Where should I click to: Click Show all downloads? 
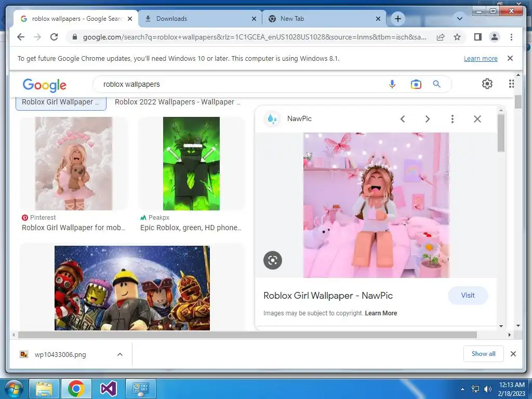[x=484, y=354]
